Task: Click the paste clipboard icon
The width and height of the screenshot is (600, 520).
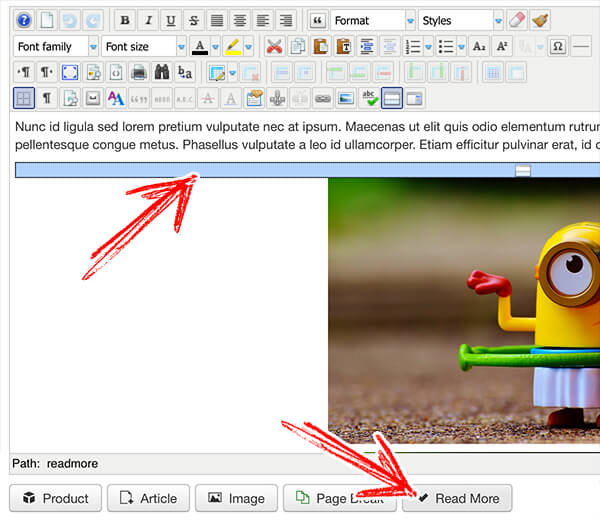Action: (321, 47)
